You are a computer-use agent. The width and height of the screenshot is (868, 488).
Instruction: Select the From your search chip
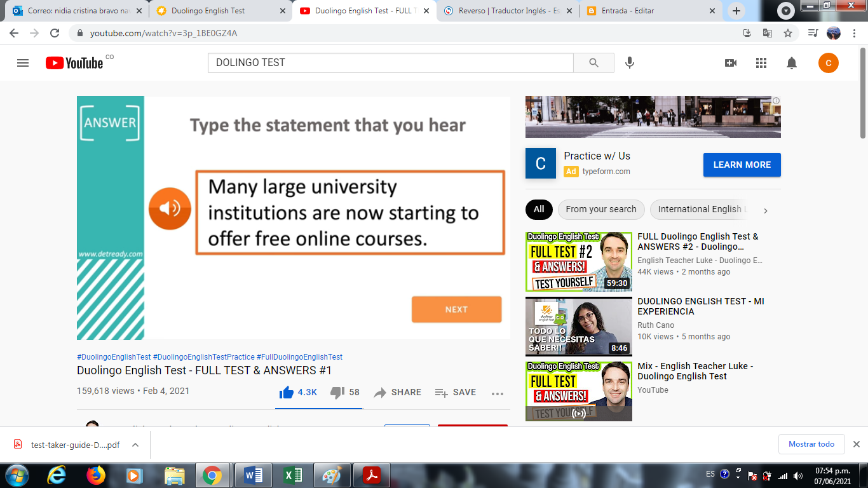601,209
